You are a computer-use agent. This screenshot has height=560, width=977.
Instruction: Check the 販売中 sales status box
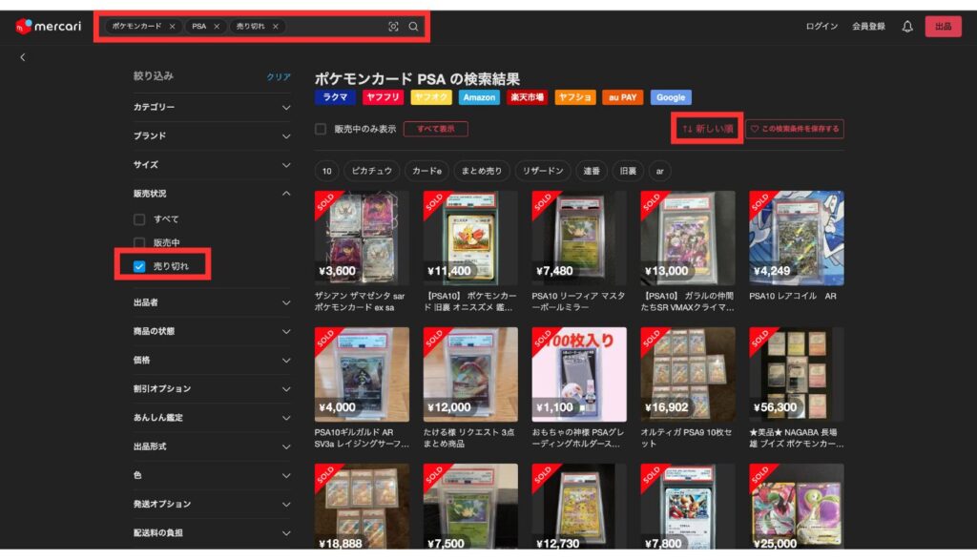pyautogui.click(x=139, y=243)
